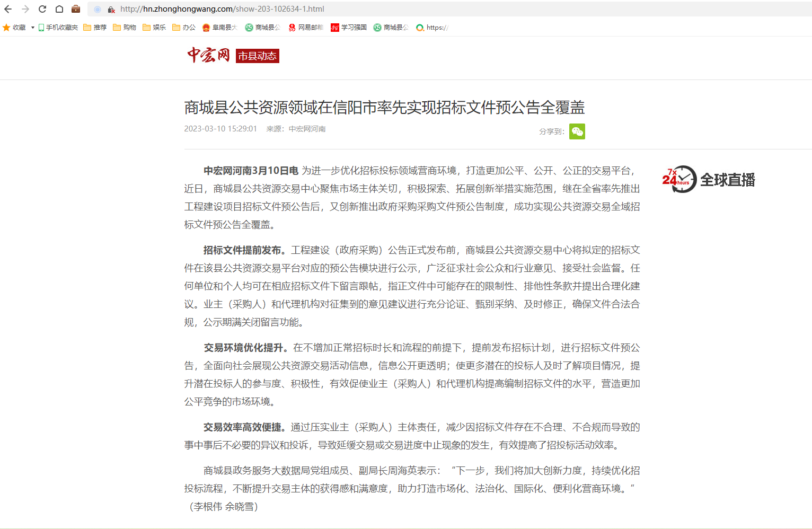Go back to the previous page
The image size is (812, 529).
pos(8,9)
